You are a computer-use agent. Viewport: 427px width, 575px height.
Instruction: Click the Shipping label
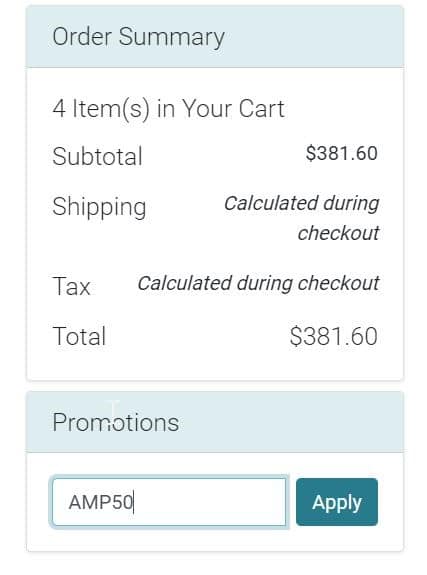click(99, 207)
